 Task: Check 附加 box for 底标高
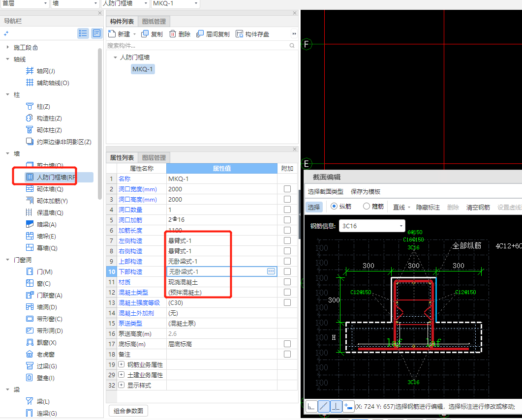[x=287, y=344]
